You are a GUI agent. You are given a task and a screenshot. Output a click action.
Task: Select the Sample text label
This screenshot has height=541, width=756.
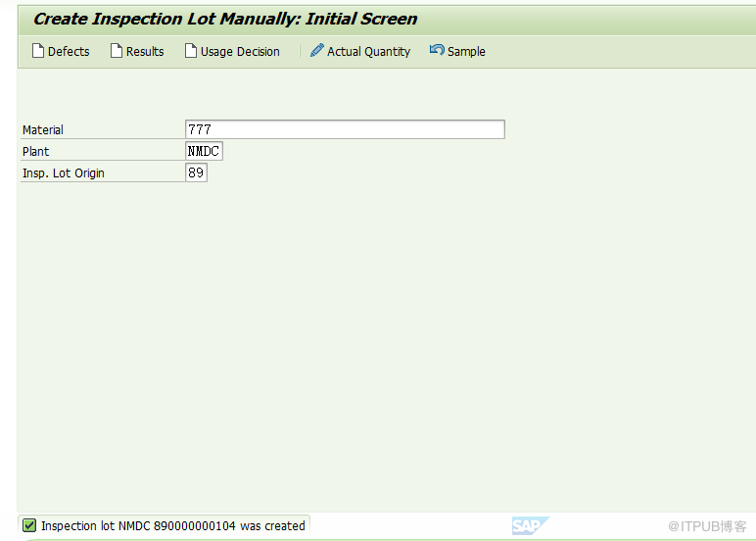[x=466, y=52]
